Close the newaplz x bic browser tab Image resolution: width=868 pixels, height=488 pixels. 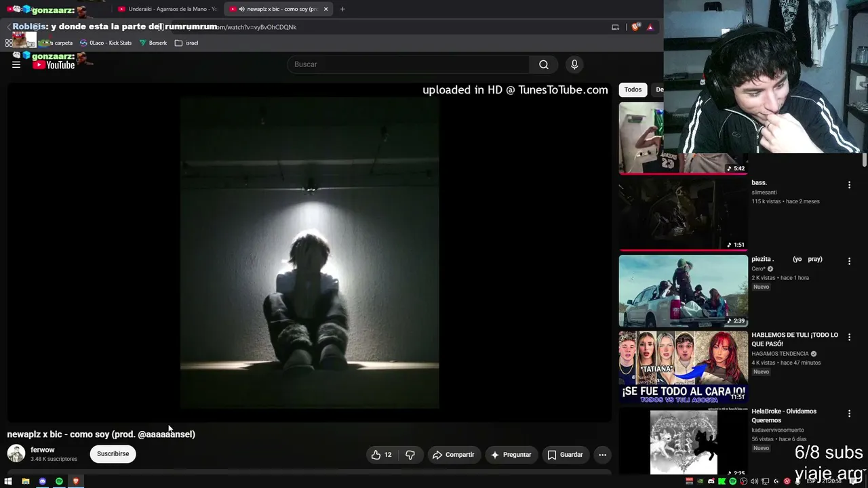326,9
